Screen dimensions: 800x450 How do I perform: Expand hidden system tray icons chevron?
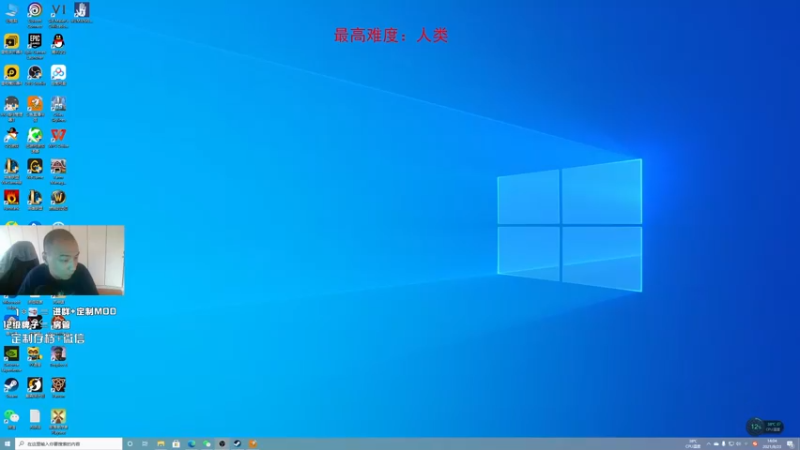(708, 444)
